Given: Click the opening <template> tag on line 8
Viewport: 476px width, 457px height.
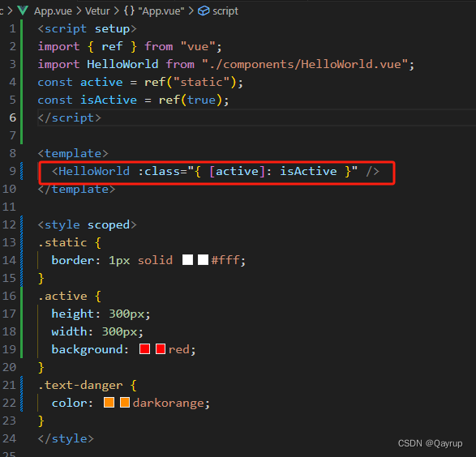Looking at the screenshot, I should coord(73,153).
